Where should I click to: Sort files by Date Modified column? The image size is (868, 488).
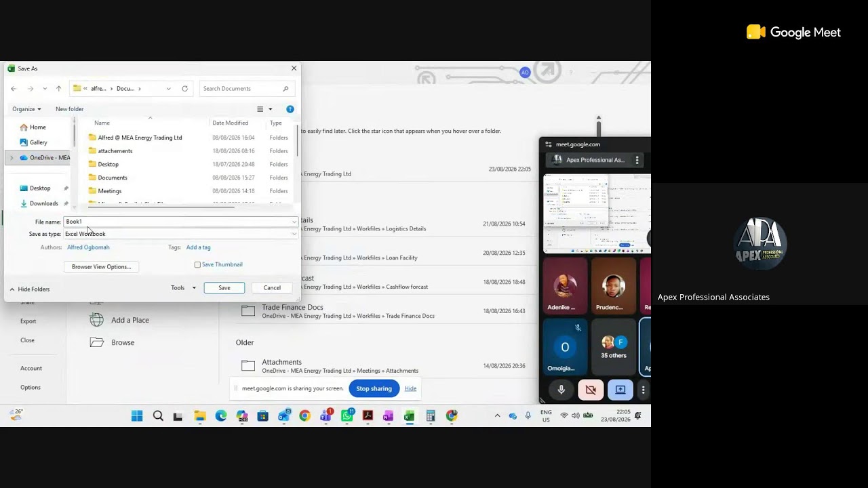pyautogui.click(x=230, y=123)
